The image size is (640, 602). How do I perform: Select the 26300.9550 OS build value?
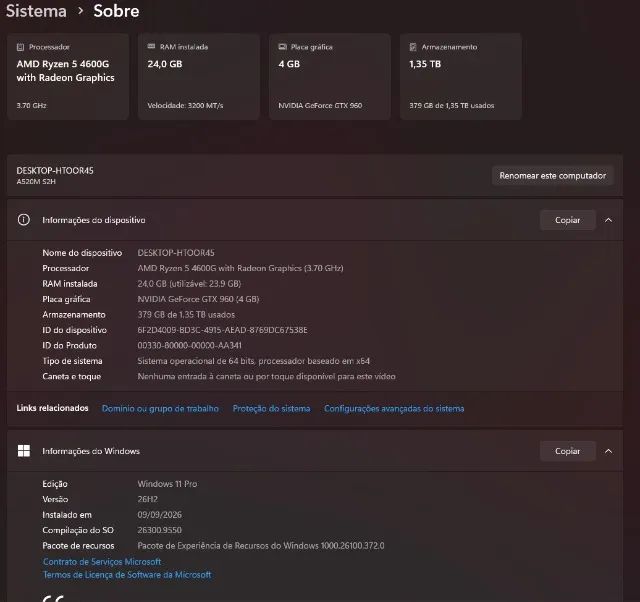(160, 530)
